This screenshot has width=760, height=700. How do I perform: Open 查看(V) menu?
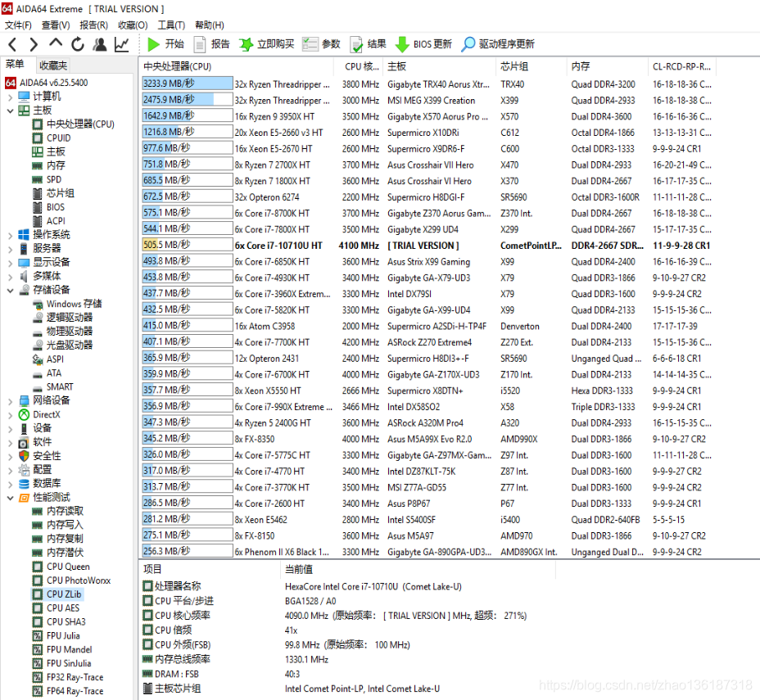56,25
